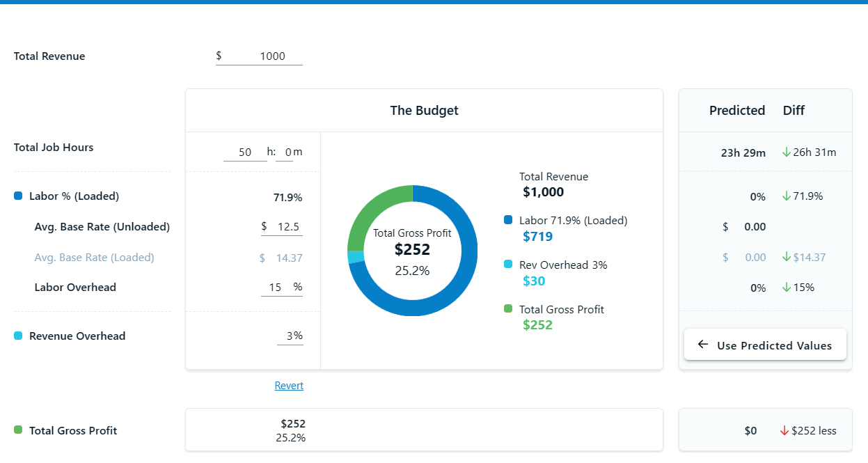
Task: Edit the job minutes field showing 0
Action: (x=284, y=152)
